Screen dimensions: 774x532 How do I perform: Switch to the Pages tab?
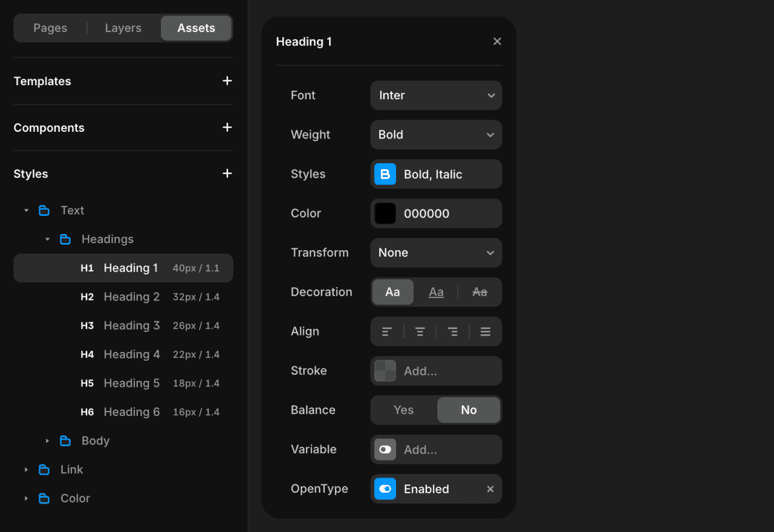tap(50, 28)
